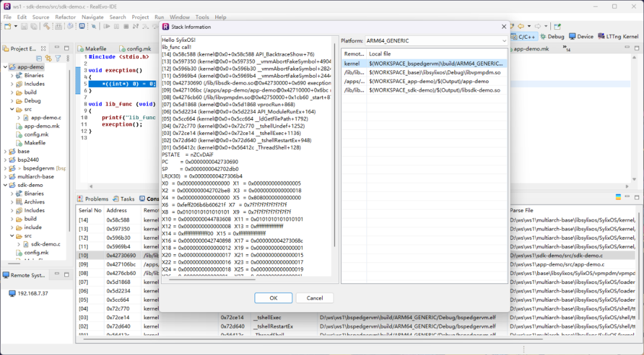Viewport: 644px width, 355px height.
Task: Toggle Link with Editor in Project Explorer
Action: tap(48, 58)
